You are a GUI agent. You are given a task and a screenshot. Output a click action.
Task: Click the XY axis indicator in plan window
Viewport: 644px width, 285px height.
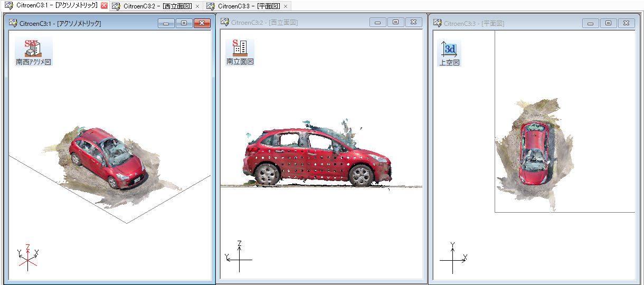click(453, 258)
